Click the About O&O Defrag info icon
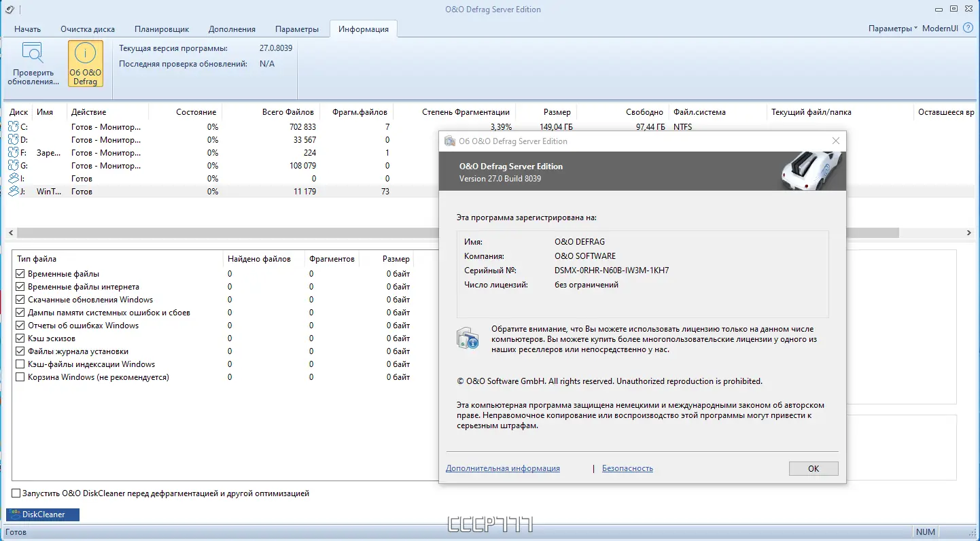This screenshot has width=980, height=541. pos(86,54)
